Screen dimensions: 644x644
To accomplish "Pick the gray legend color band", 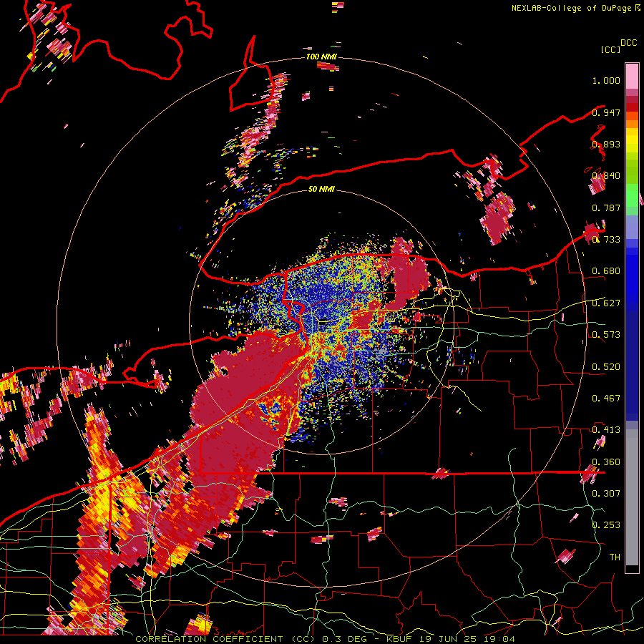I will click(632, 497).
